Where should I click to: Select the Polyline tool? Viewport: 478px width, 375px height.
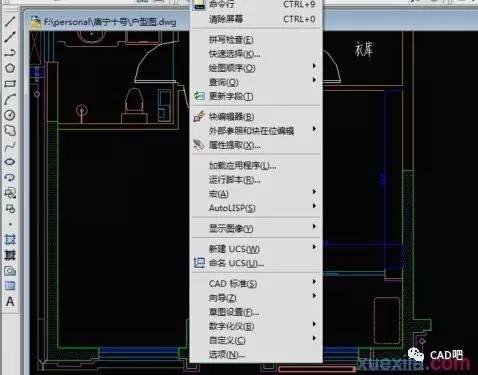[10, 52]
